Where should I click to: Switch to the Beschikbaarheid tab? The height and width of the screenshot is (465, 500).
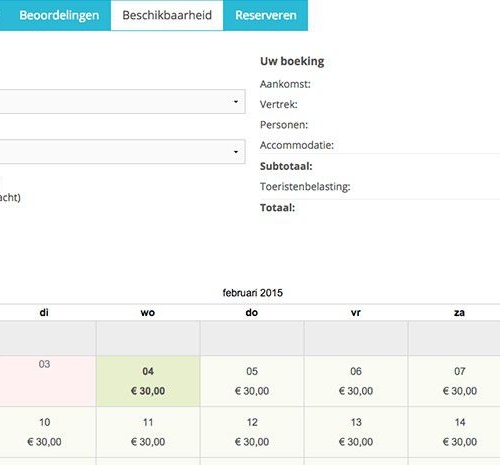(167, 15)
